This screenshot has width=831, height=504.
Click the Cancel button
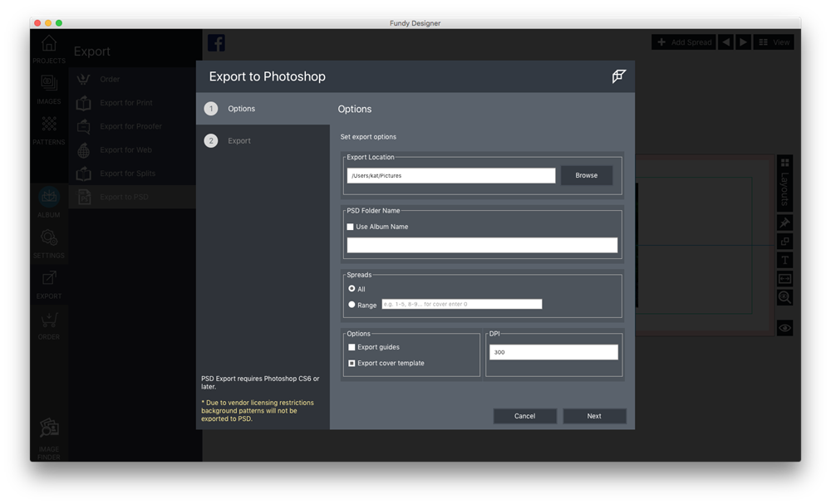point(524,416)
